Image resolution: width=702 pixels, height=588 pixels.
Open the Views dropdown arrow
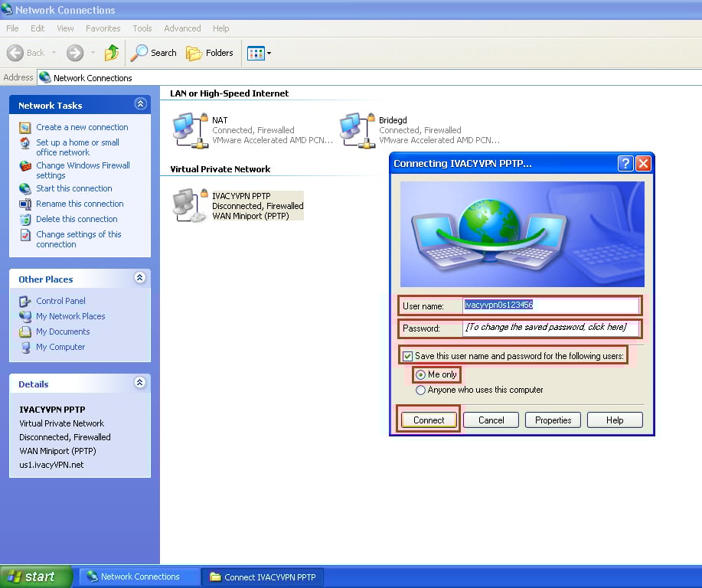click(269, 53)
